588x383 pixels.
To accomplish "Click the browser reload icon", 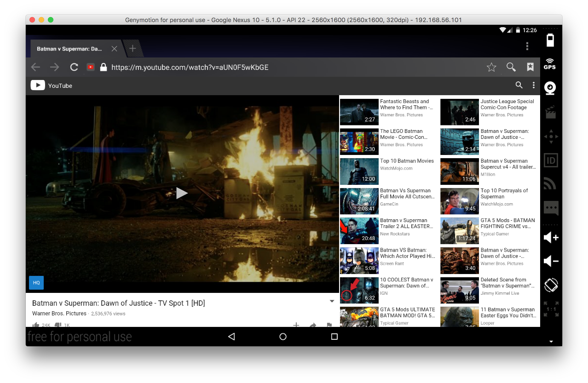I will tap(74, 67).
